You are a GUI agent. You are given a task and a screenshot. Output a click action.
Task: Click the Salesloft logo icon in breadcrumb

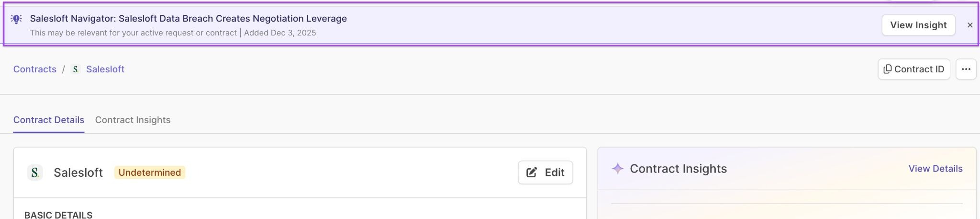(x=76, y=69)
